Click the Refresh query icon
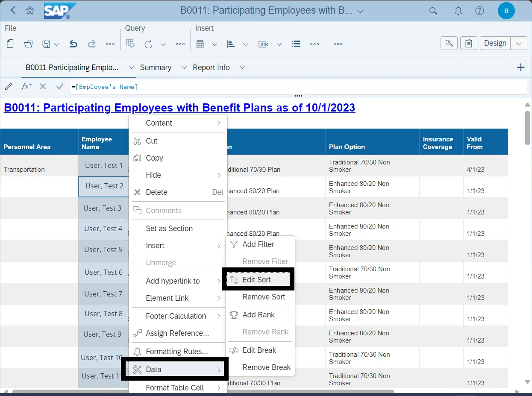The width and height of the screenshot is (532, 396). tap(148, 44)
